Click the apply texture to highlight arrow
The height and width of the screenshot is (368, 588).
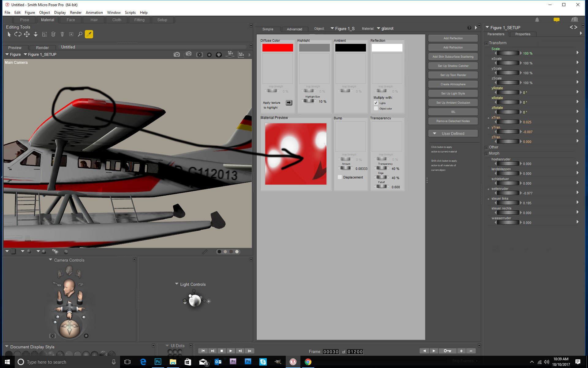[x=289, y=103]
